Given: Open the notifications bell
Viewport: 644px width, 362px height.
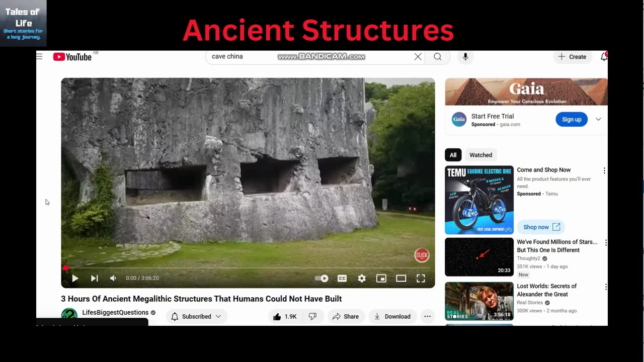Looking at the screenshot, I should click(x=604, y=57).
